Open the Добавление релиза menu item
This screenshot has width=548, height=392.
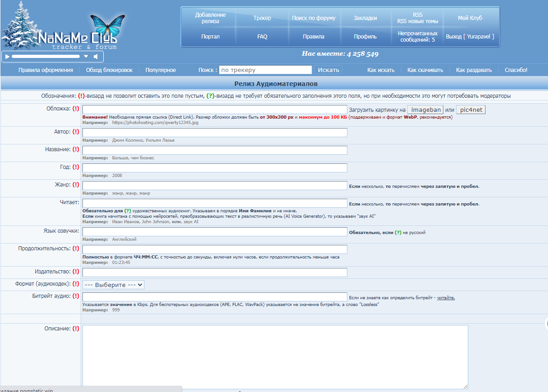pos(211,18)
